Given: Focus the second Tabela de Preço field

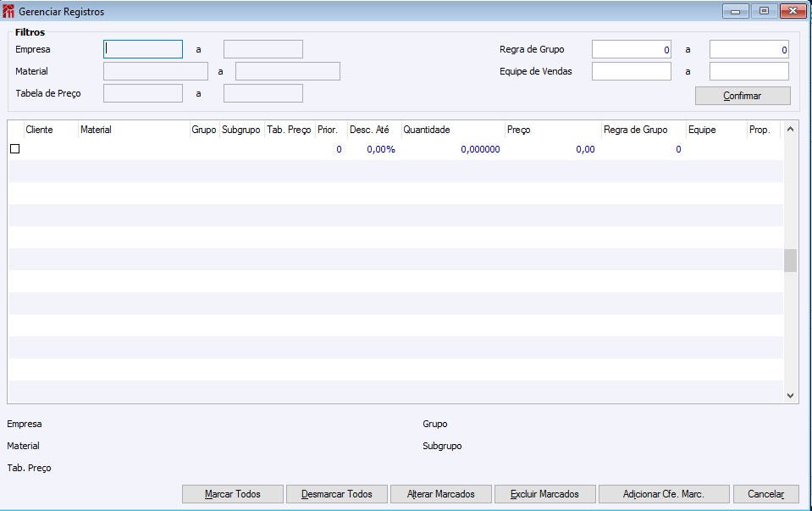Looking at the screenshot, I should tap(263, 93).
